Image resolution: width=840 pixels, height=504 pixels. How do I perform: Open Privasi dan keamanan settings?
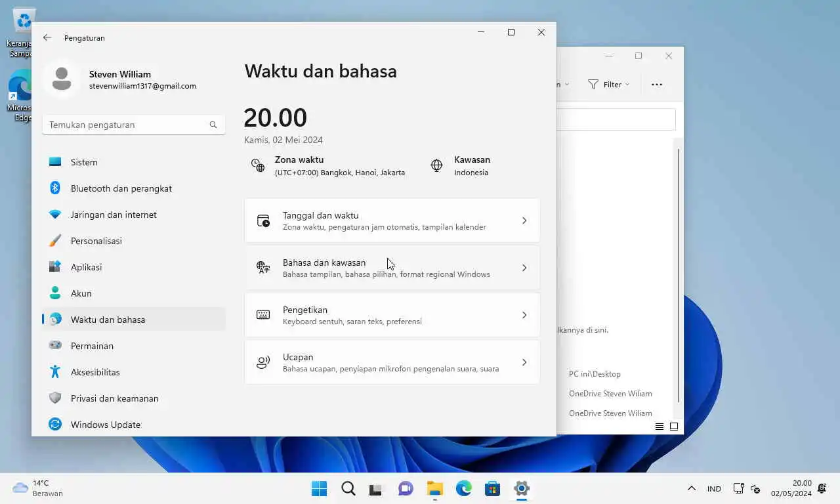[x=134, y=398]
